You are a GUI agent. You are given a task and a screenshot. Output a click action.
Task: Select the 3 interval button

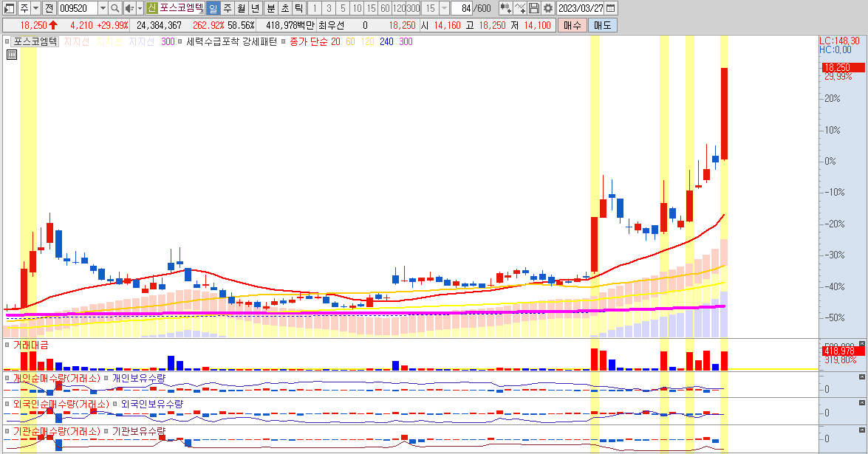point(329,8)
